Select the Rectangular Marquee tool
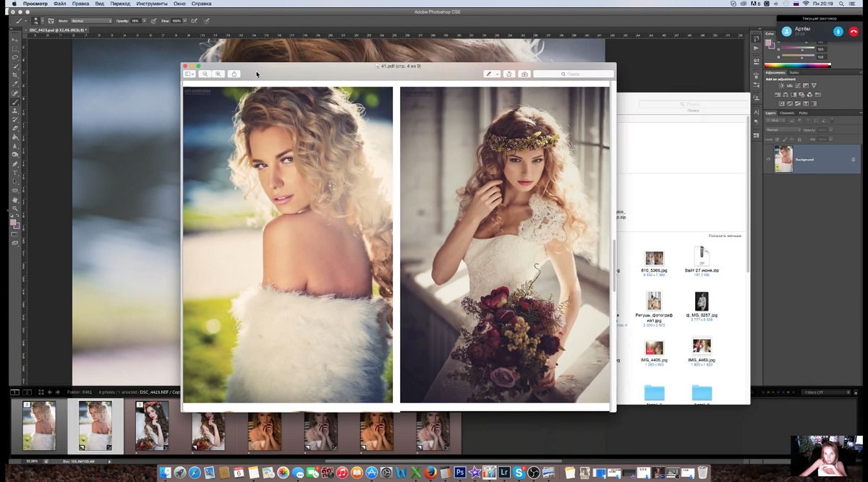Image resolution: width=868 pixels, height=482 pixels. [15, 48]
